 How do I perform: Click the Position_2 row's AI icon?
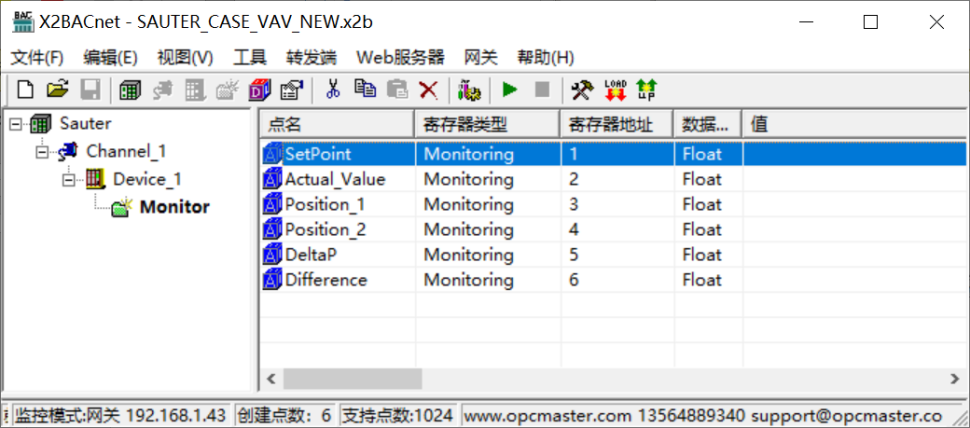[x=272, y=229]
